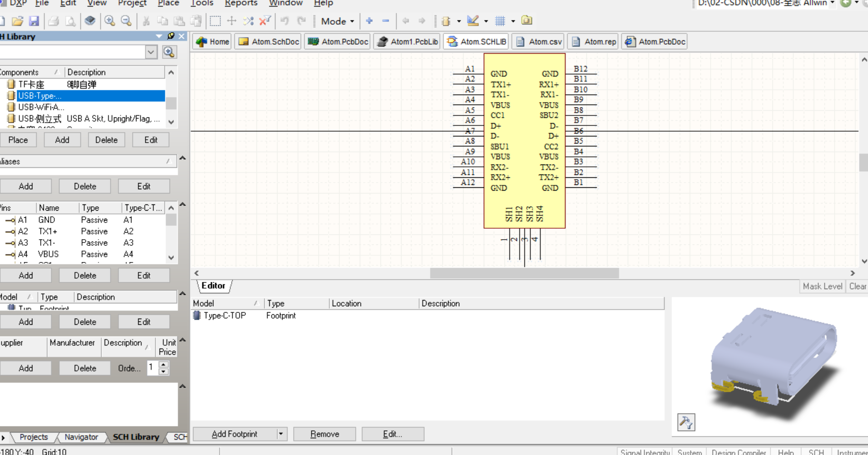This screenshot has height=455, width=868.
Task: Pin the SCH Library panel with the pushpin icon
Action: [171, 36]
